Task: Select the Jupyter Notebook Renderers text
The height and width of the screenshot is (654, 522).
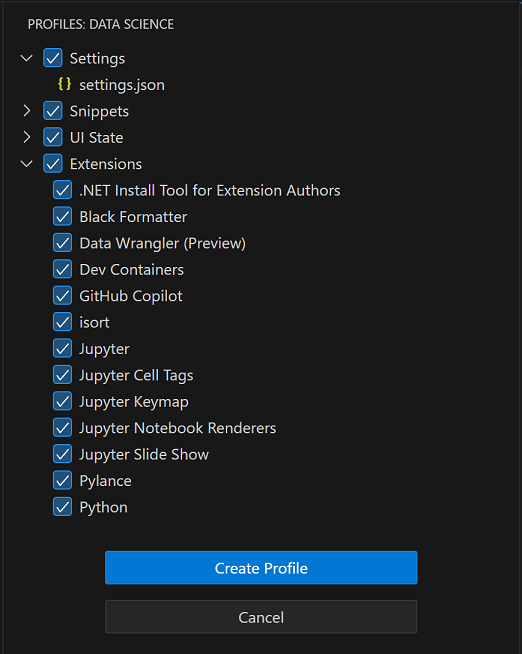Action: (178, 428)
